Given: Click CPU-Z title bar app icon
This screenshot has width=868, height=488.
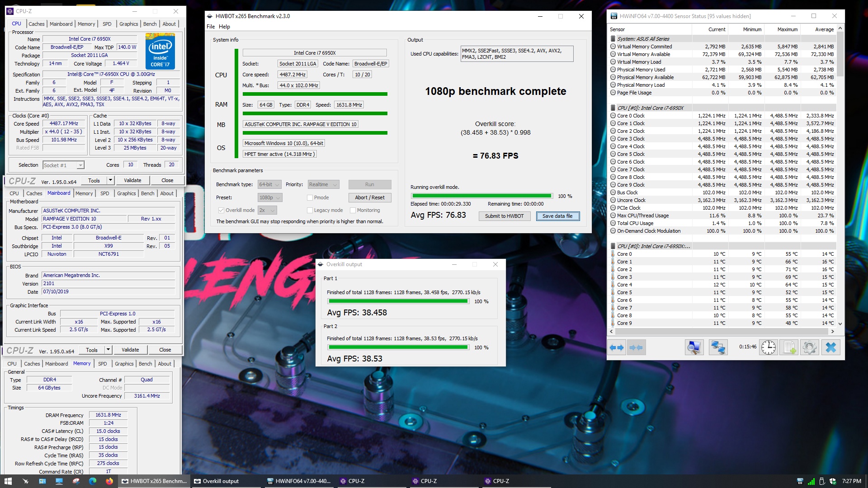Looking at the screenshot, I should [10, 11].
